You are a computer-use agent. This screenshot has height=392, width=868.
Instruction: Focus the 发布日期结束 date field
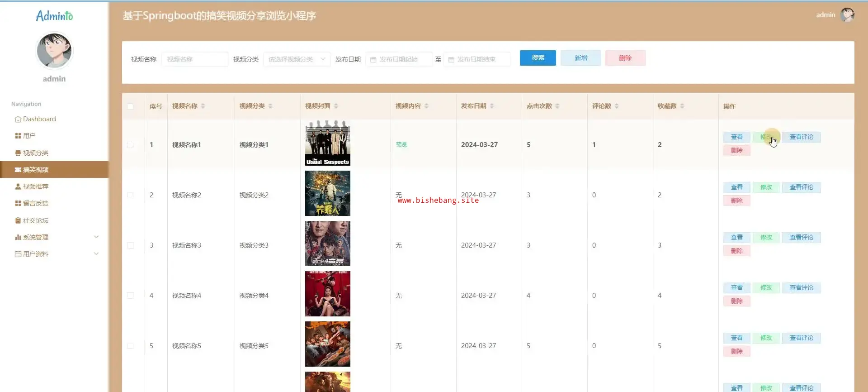click(x=477, y=59)
